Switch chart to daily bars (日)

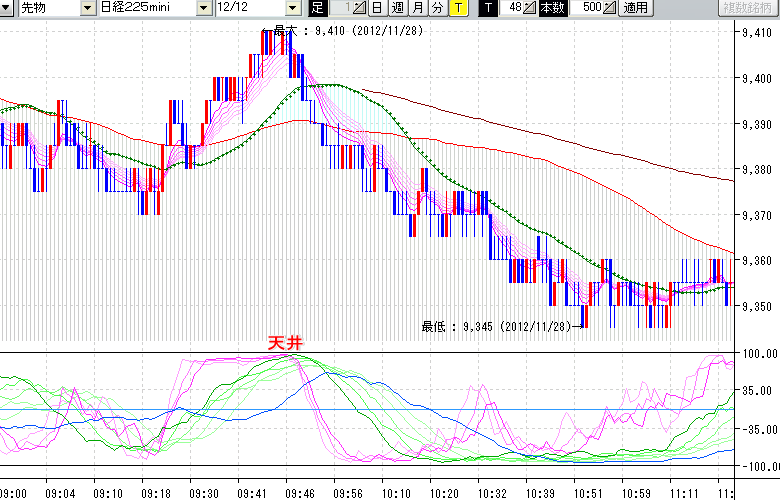(377, 8)
